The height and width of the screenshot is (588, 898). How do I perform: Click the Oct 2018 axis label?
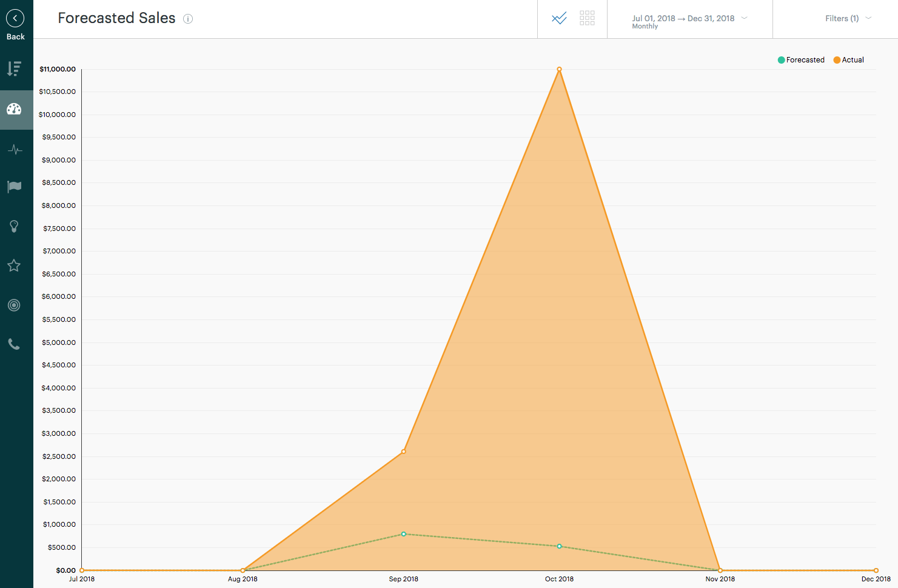tap(559, 579)
